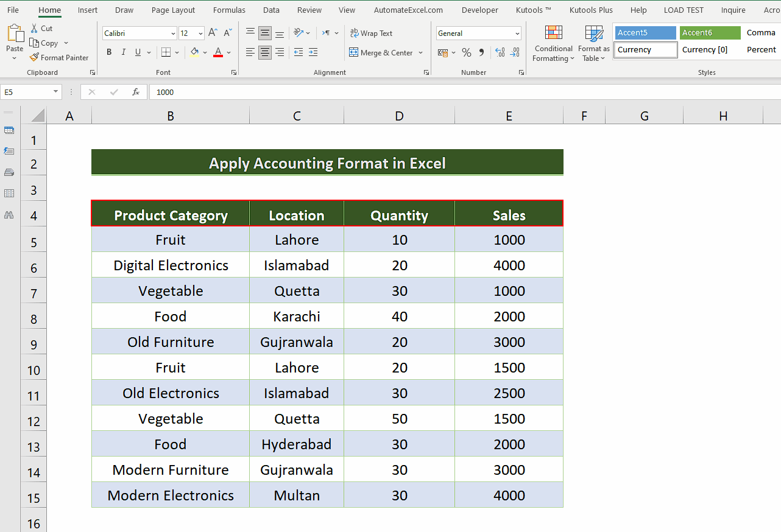Activate Wrap Text
This screenshot has height=532, width=781.
371,33
